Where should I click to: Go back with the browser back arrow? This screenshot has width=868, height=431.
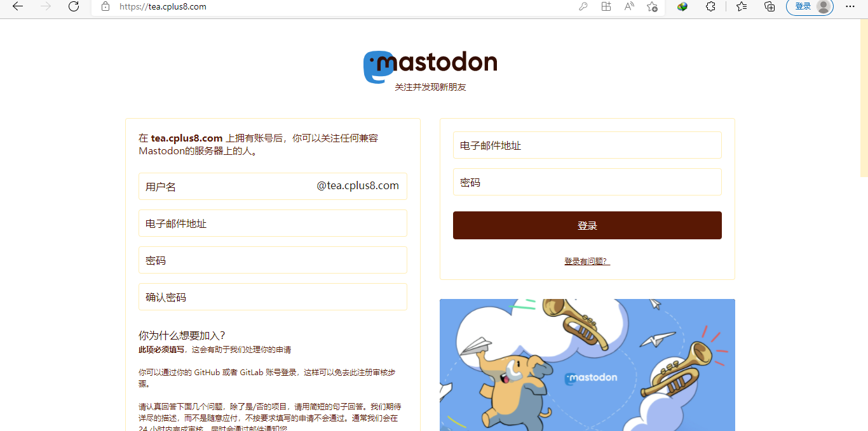[x=18, y=6]
